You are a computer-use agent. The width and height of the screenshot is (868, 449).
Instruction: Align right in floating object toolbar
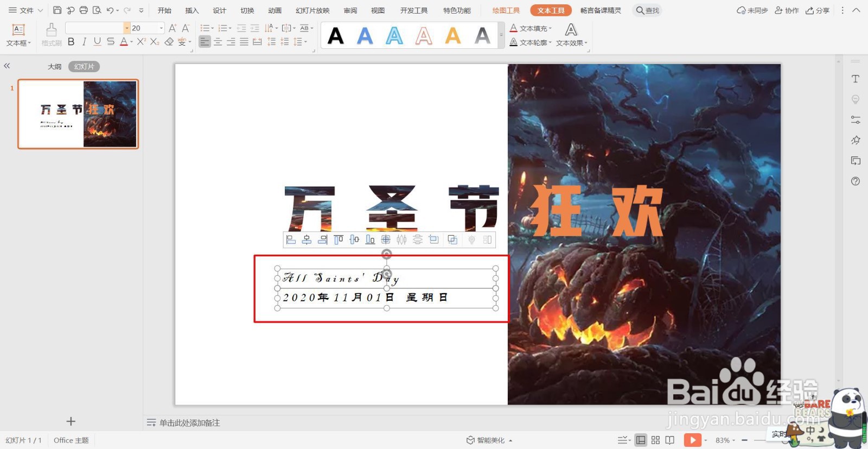tap(322, 239)
